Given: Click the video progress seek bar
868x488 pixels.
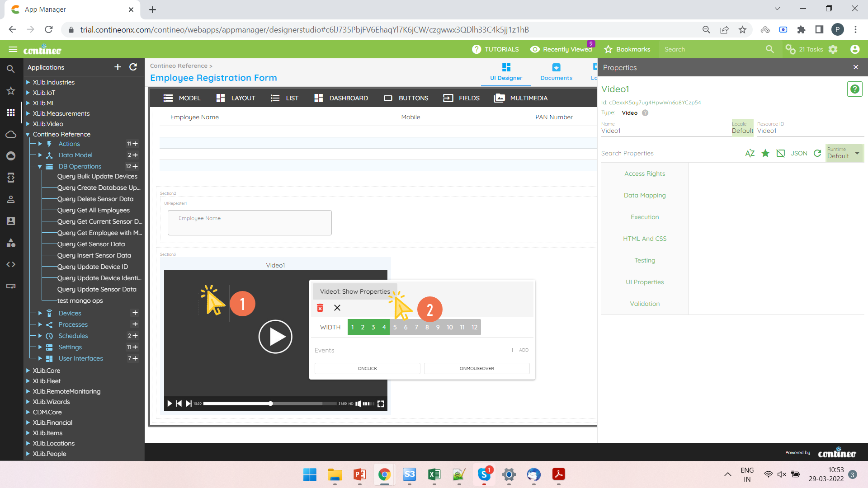Looking at the screenshot, I should click(262, 404).
